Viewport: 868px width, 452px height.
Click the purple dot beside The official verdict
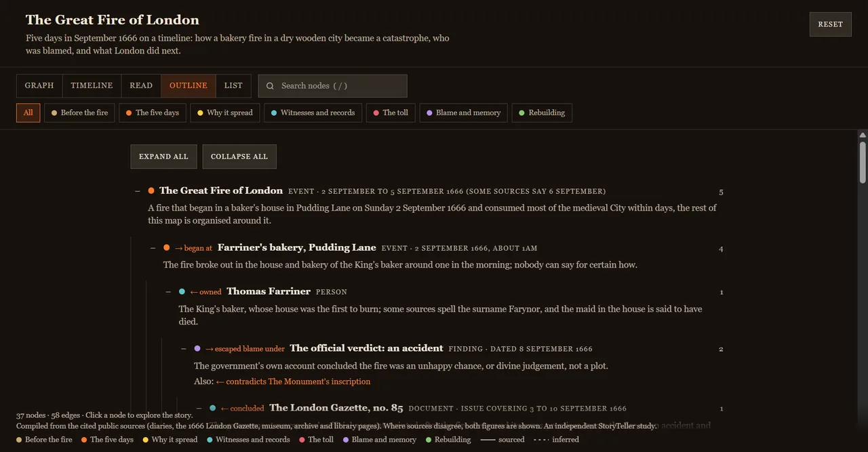[x=197, y=348]
